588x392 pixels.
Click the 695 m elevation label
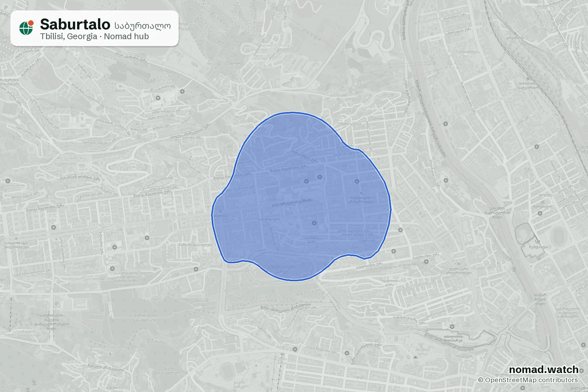tap(120, 91)
